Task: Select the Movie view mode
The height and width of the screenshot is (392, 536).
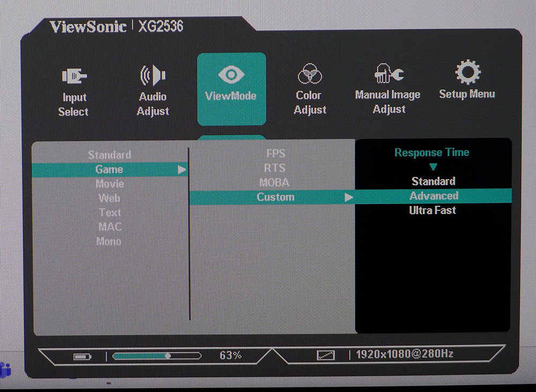Action: (x=109, y=184)
